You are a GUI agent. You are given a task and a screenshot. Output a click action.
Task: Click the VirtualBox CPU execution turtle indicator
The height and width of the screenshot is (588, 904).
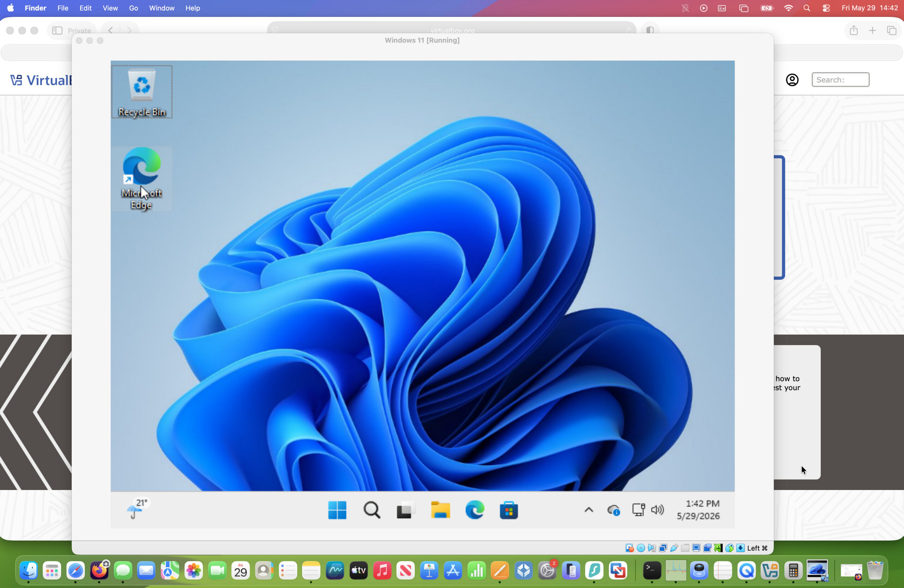[x=718, y=548]
